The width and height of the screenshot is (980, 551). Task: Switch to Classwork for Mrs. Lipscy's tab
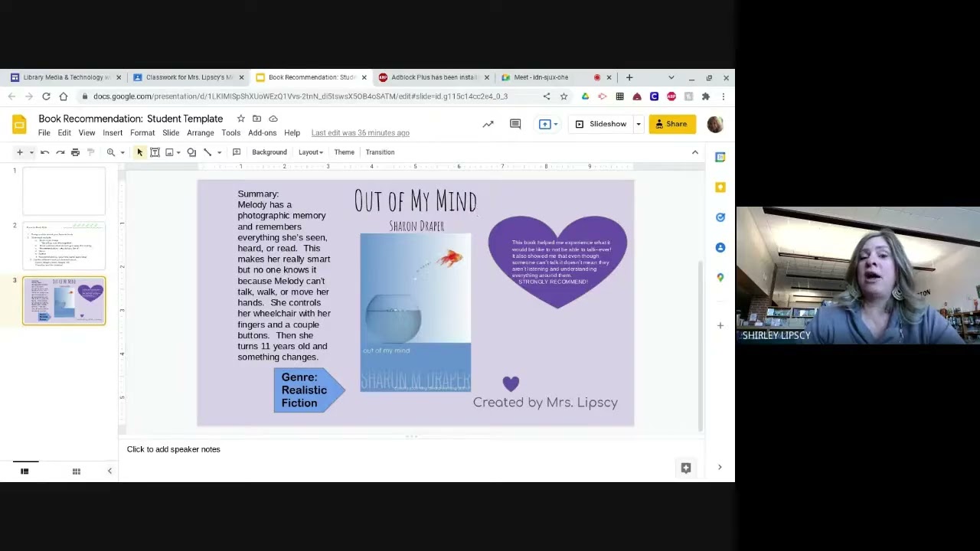click(x=188, y=77)
